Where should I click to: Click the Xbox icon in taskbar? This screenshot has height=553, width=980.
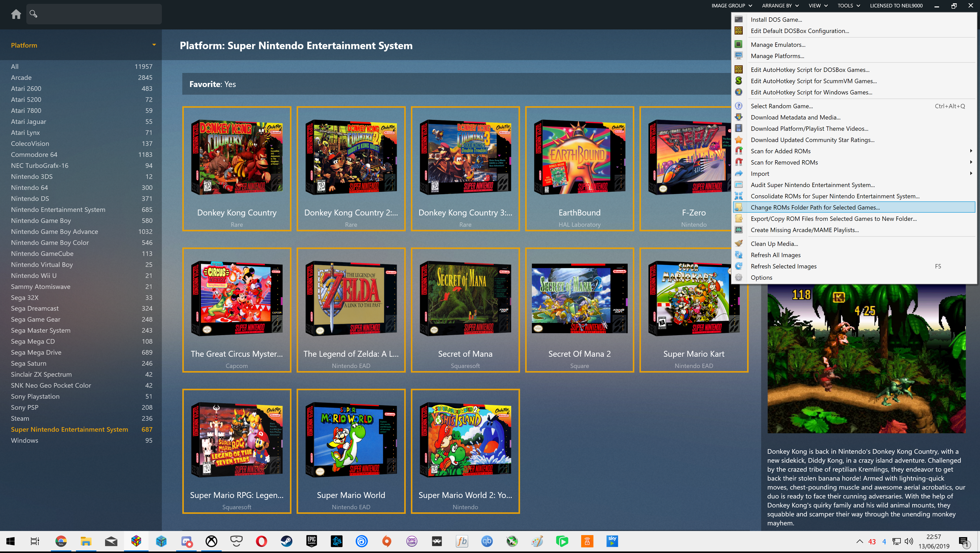click(x=211, y=541)
